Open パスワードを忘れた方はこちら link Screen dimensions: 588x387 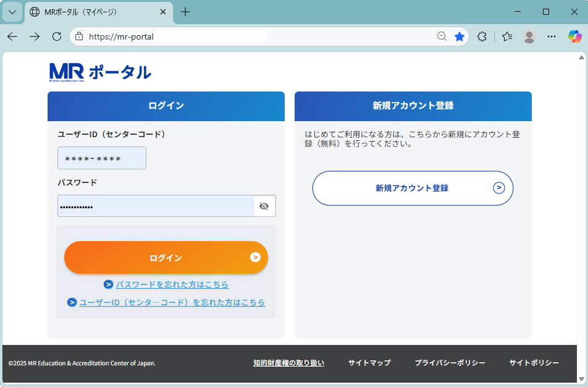pyautogui.click(x=172, y=284)
